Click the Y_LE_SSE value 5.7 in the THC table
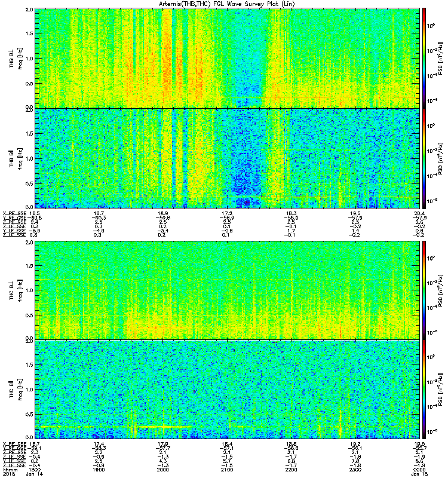Viewport: 448px width, 478px height. pyautogui.click(x=227, y=461)
